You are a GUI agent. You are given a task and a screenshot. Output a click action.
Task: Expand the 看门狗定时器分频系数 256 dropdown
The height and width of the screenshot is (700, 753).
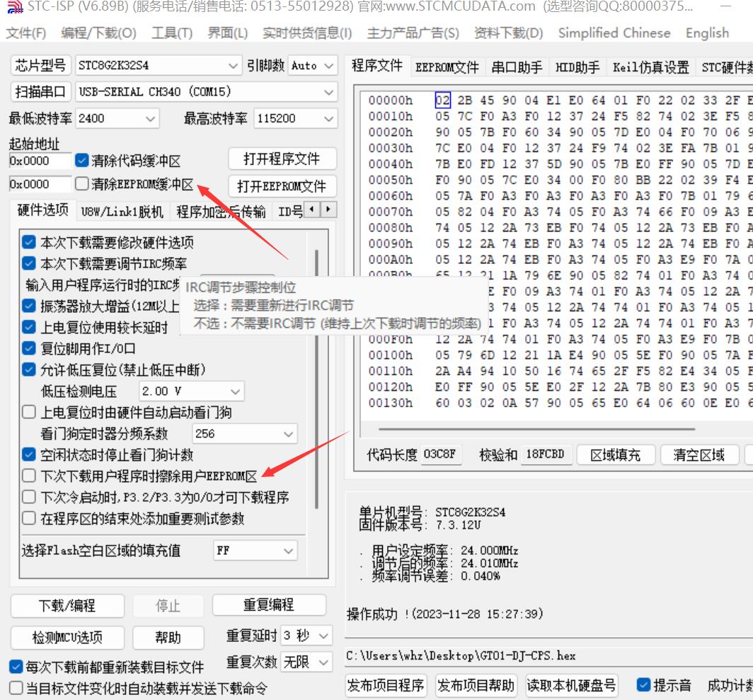(288, 434)
